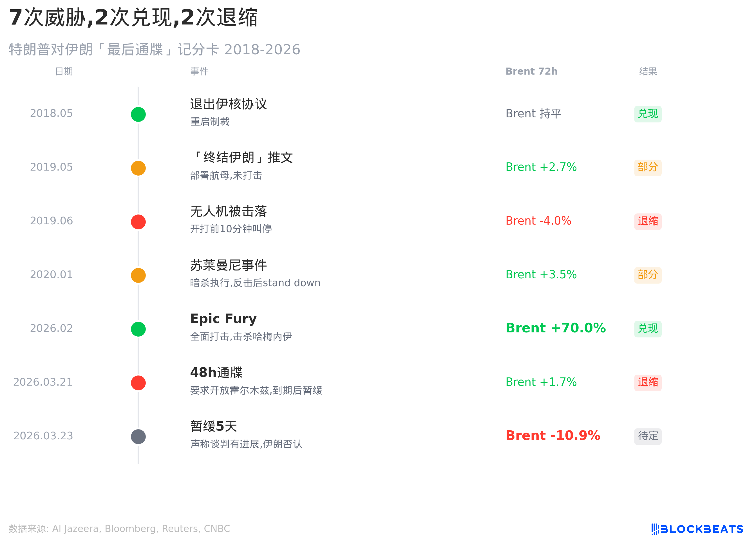Click the 48h通牒 event title
756x548 pixels.
[x=216, y=372]
